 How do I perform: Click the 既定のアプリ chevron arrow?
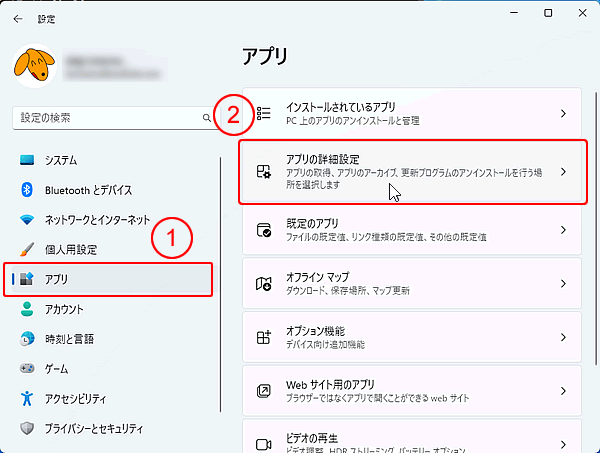[x=563, y=230]
